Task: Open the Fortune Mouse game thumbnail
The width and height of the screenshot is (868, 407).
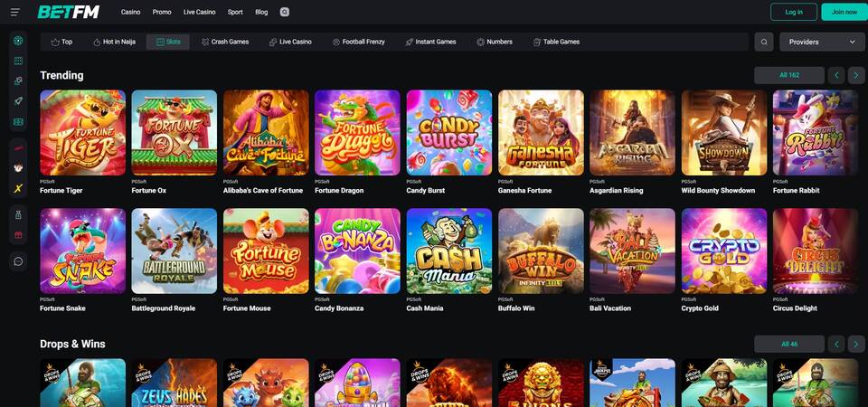Action: 266,251
